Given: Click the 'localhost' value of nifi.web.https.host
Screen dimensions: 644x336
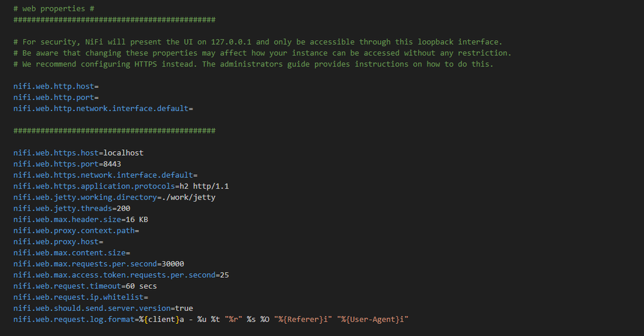Looking at the screenshot, I should click(123, 153).
